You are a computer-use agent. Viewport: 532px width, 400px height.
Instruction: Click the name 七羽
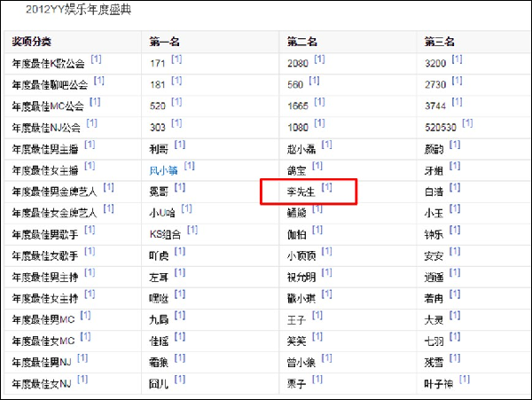pos(434,341)
